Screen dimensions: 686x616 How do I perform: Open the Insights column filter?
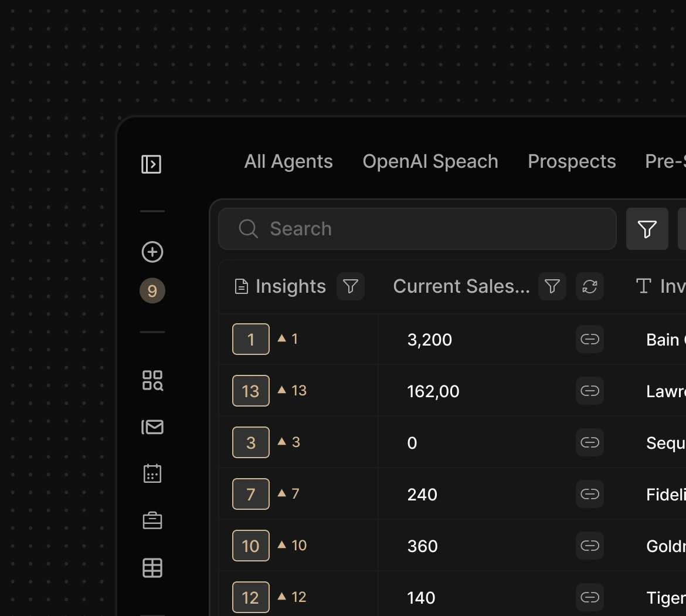pos(351,286)
